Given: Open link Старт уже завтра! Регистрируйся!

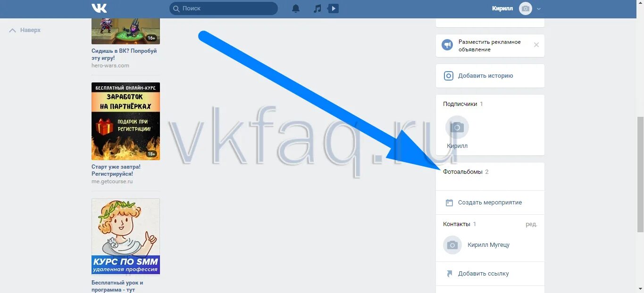Looking at the screenshot, I should 116,170.
